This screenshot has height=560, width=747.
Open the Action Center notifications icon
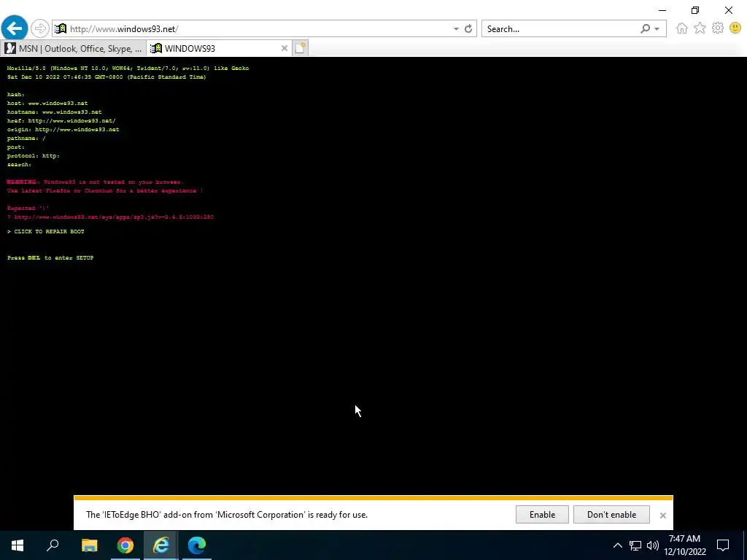(723, 545)
